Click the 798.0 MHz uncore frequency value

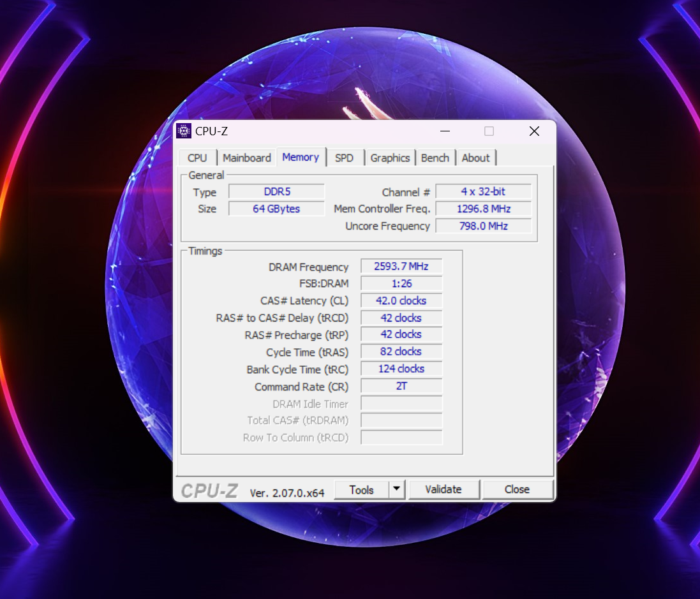(484, 226)
